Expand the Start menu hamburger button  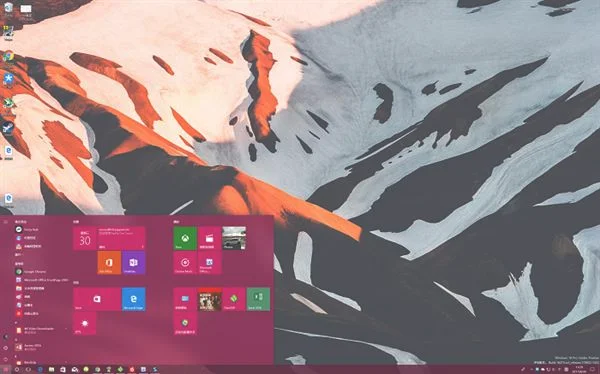tap(5, 221)
